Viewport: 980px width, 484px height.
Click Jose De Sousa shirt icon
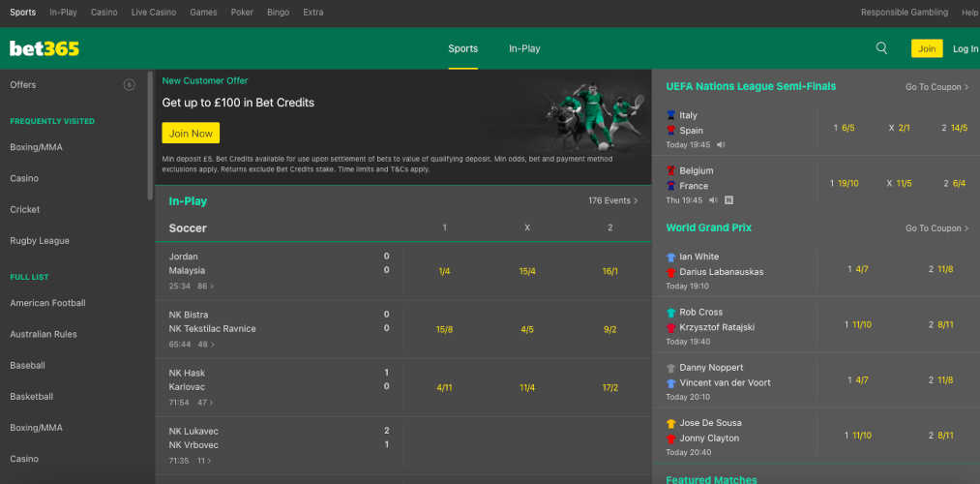click(671, 423)
